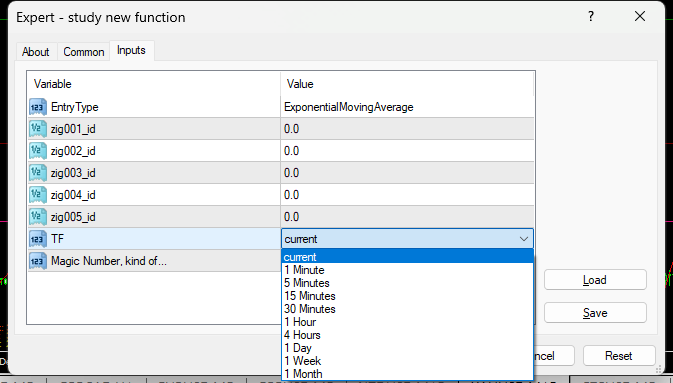
Task: Click the Load button
Action: (x=595, y=280)
